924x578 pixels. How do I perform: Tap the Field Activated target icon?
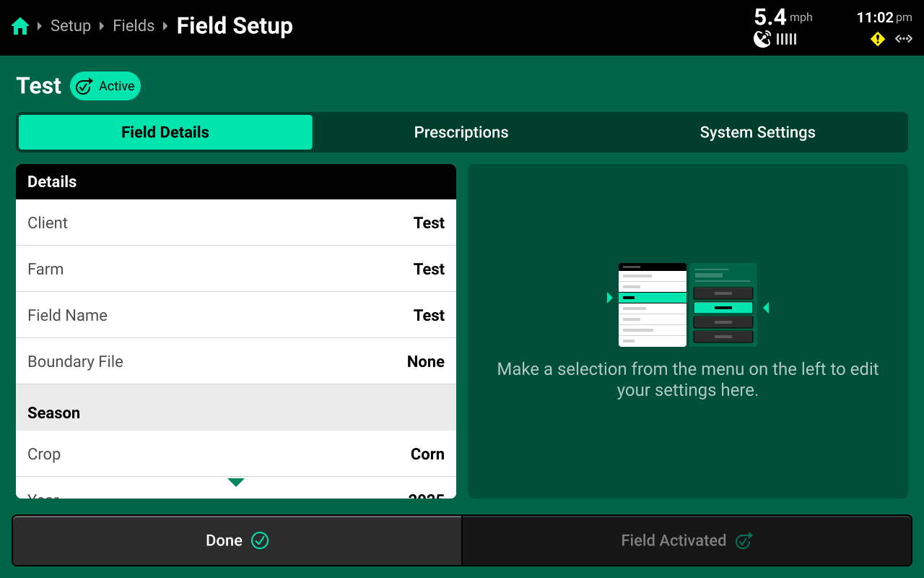(x=744, y=540)
